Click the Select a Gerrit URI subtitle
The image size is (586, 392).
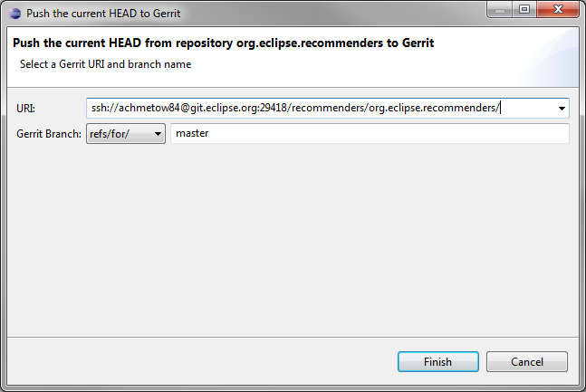coord(105,64)
